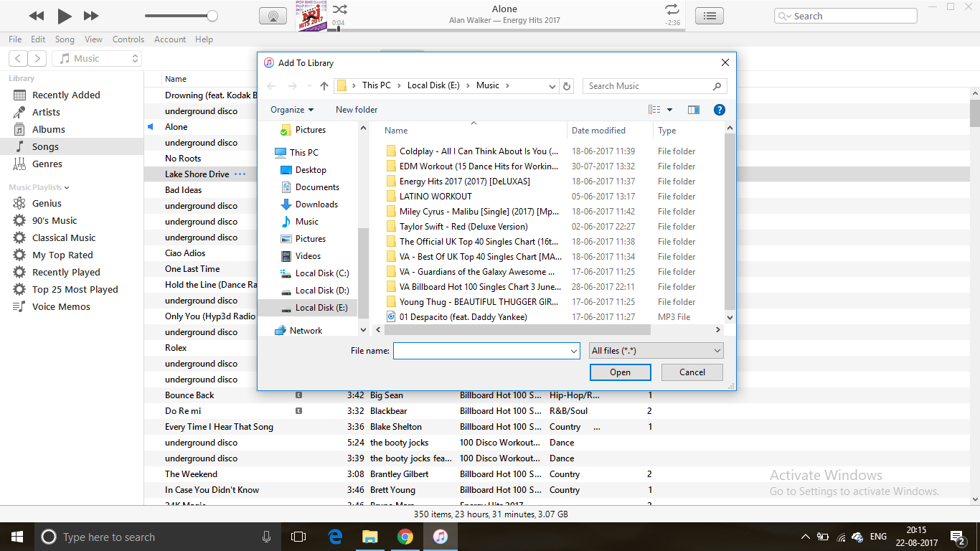Screen dimensions: 980x551
Task: Select Artists in the Library sidebar
Action: tap(46, 113)
